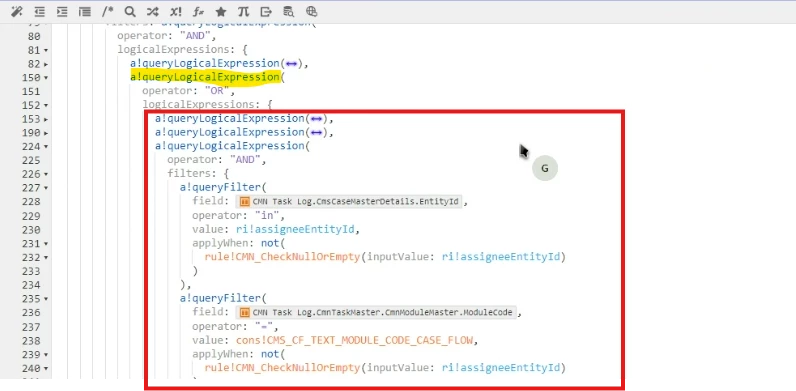
Task: Collapse the expression at line 224
Action: (x=46, y=147)
